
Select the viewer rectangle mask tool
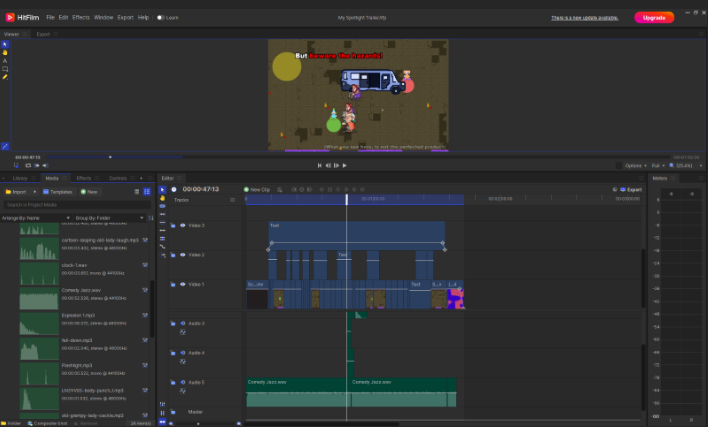pos(5,69)
